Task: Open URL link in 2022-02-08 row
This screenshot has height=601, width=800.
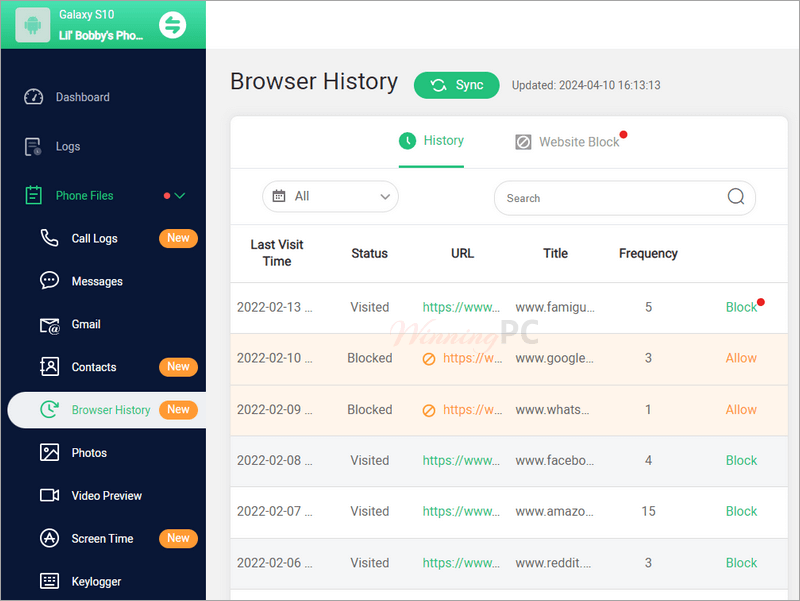Action: pos(461,460)
